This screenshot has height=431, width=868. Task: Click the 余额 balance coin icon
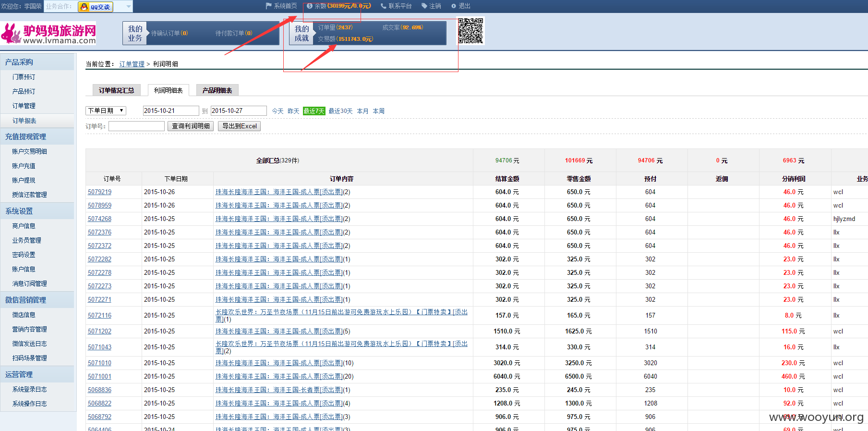coord(310,6)
